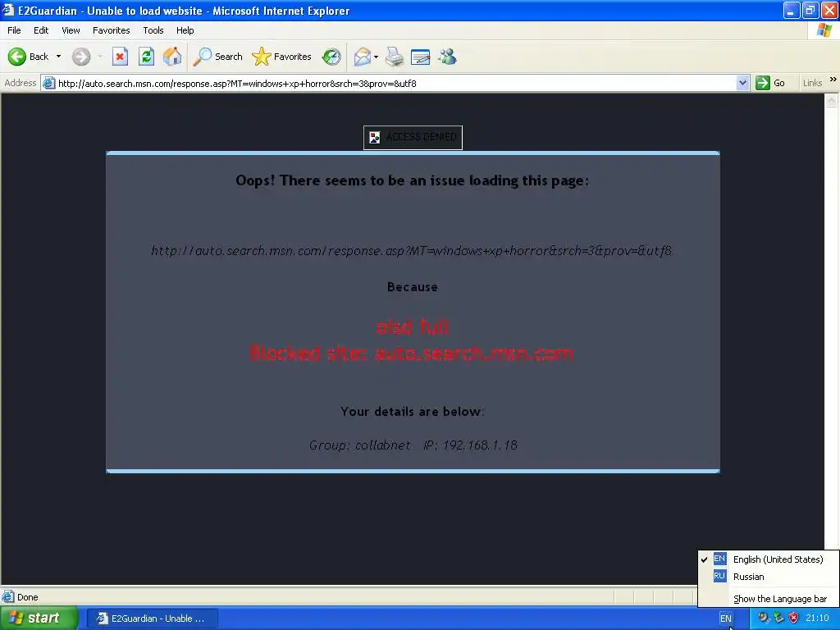Viewport: 840px width, 630px height.
Task: Click the first system tray icon
Action: point(763,619)
